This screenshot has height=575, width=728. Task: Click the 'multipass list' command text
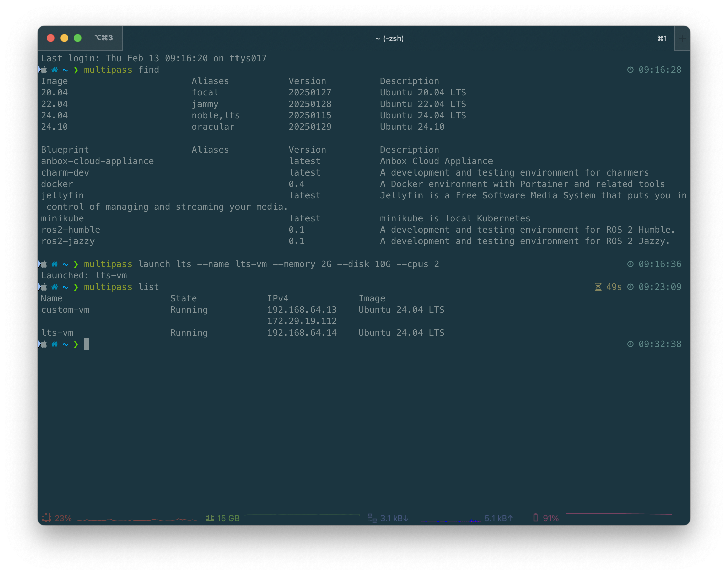(121, 287)
